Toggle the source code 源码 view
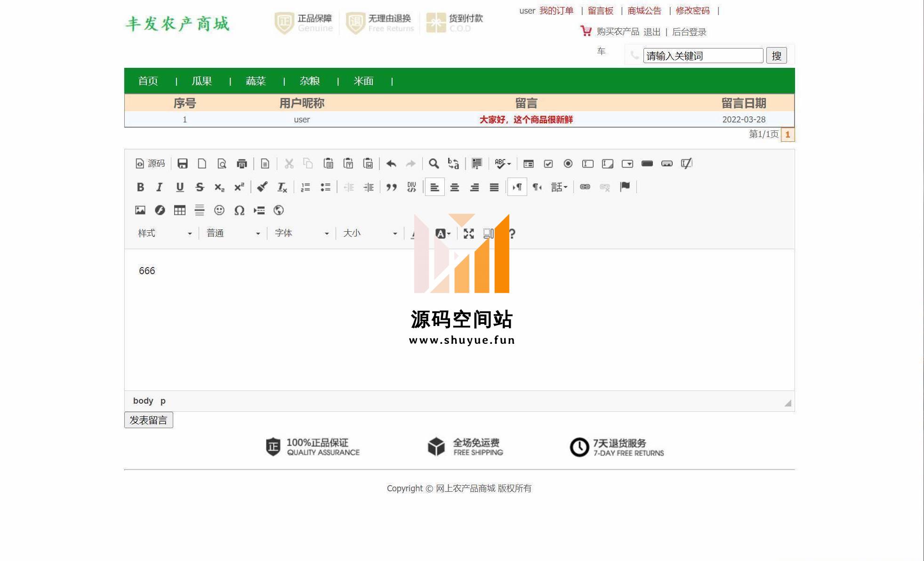The width and height of the screenshot is (924, 561). tap(150, 163)
